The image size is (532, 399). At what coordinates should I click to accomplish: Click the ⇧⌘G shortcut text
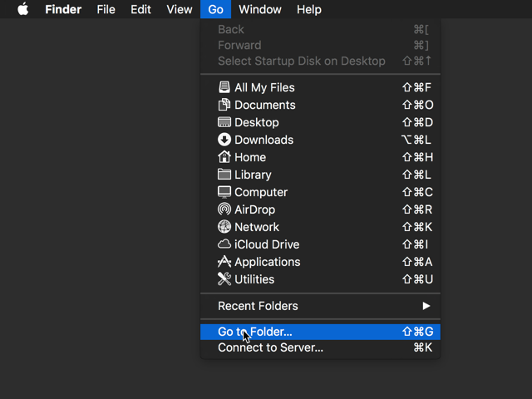pyautogui.click(x=417, y=332)
